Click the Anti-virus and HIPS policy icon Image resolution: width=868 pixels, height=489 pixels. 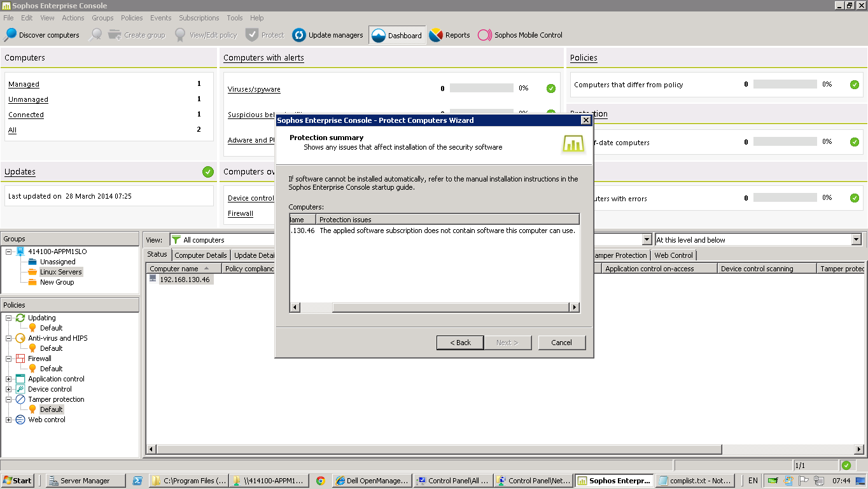[20, 338]
